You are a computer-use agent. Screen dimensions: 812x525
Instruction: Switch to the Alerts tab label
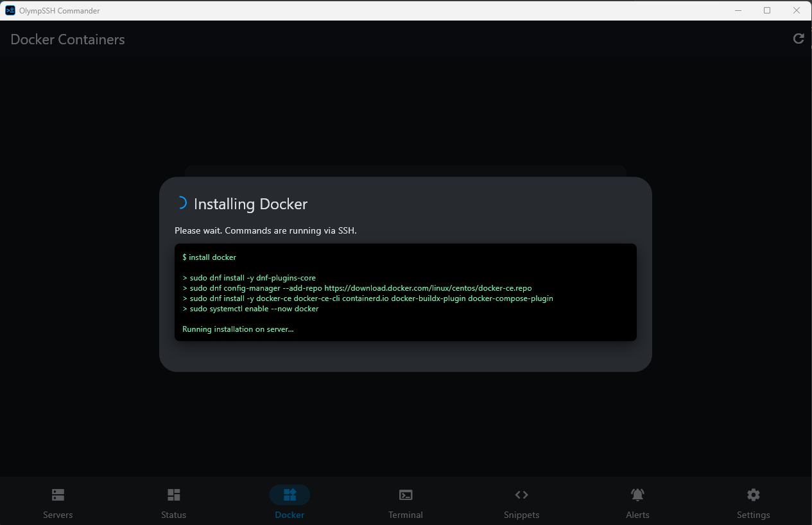pyautogui.click(x=637, y=515)
